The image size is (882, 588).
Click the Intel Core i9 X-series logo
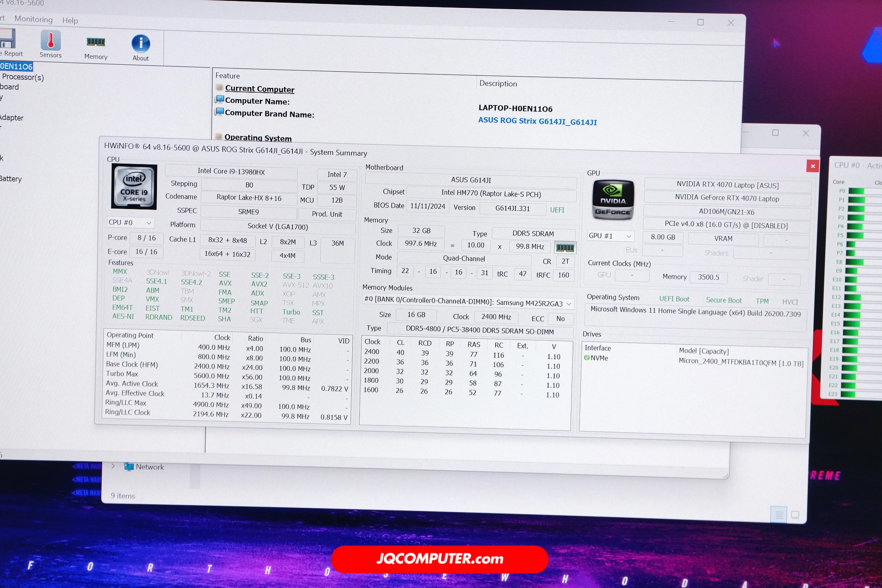pyautogui.click(x=134, y=187)
